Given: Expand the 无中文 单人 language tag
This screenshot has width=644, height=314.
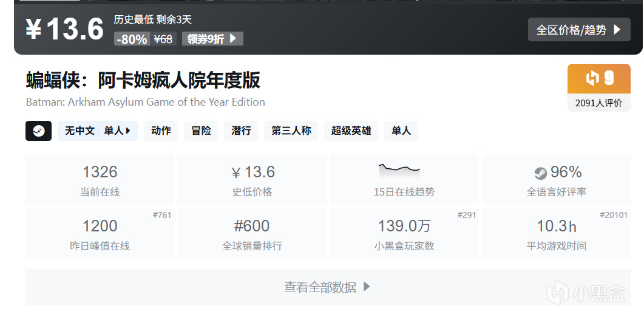Looking at the screenshot, I should [98, 131].
